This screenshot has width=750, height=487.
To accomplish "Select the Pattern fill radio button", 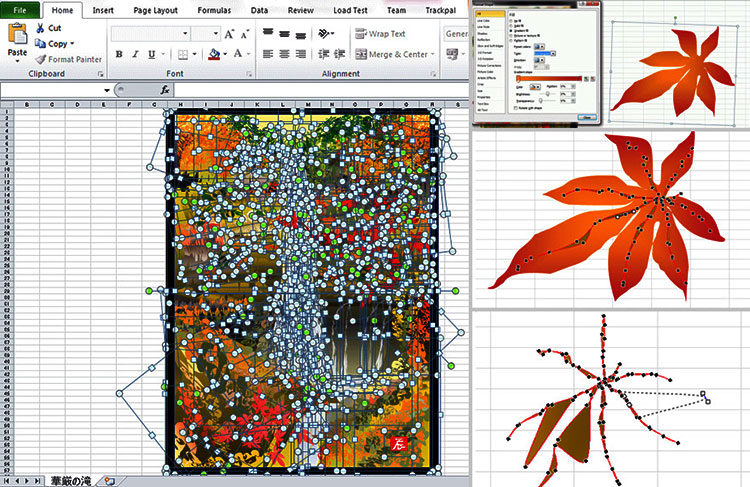I will tap(513, 41).
